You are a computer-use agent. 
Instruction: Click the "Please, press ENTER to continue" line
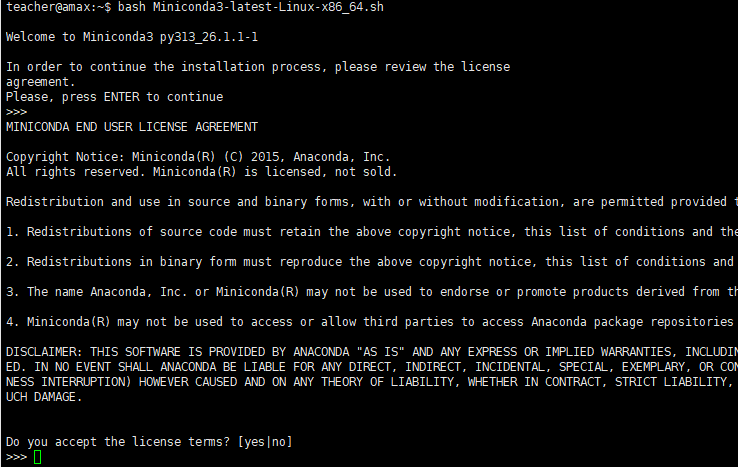tap(114, 97)
